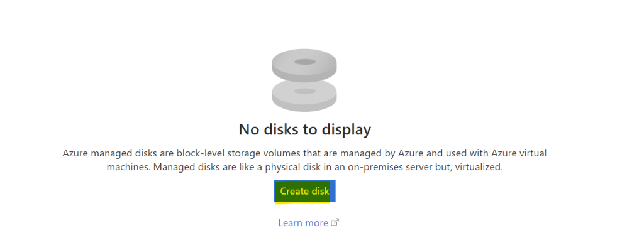Click the Azure managed disks description paragraph
The width and height of the screenshot is (644, 245).
(x=305, y=160)
